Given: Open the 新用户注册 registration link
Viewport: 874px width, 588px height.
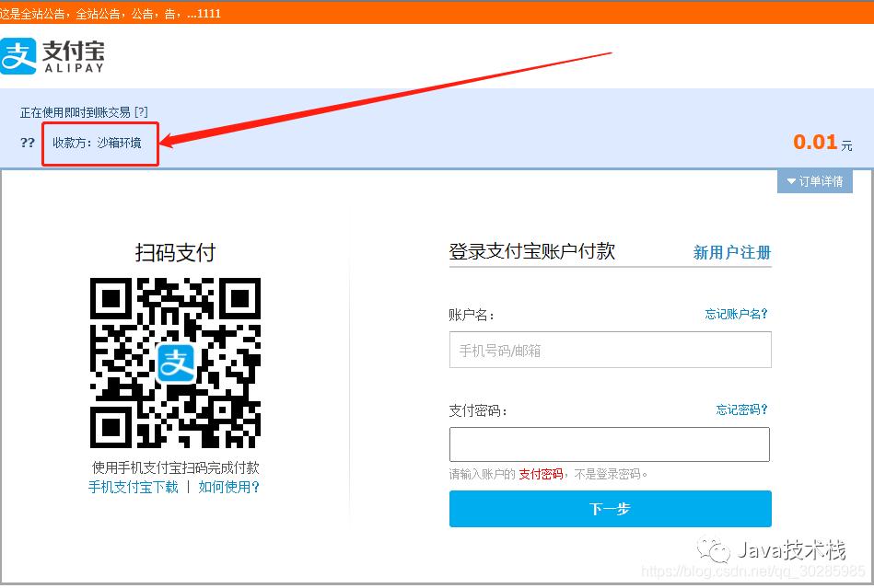Looking at the screenshot, I should coord(731,252).
